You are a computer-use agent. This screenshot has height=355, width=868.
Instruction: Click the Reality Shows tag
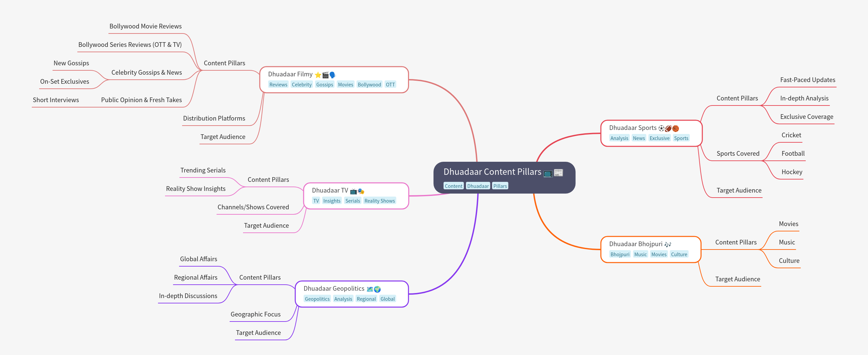[379, 201]
